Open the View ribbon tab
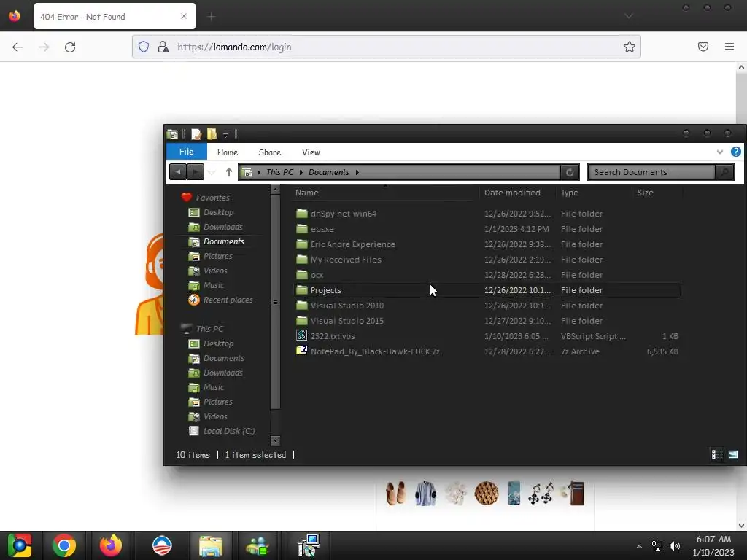This screenshot has width=747, height=560. pyautogui.click(x=311, y=152)
